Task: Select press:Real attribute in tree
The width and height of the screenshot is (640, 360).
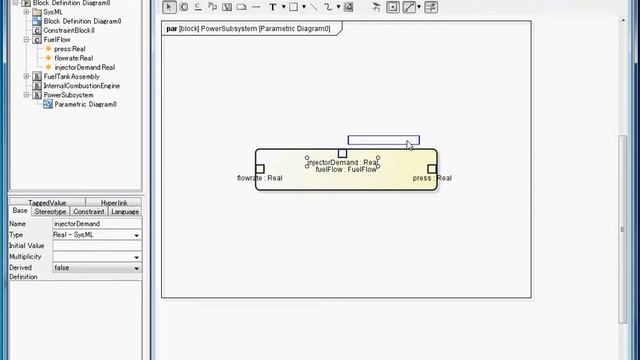Action: tap(65, 49)
